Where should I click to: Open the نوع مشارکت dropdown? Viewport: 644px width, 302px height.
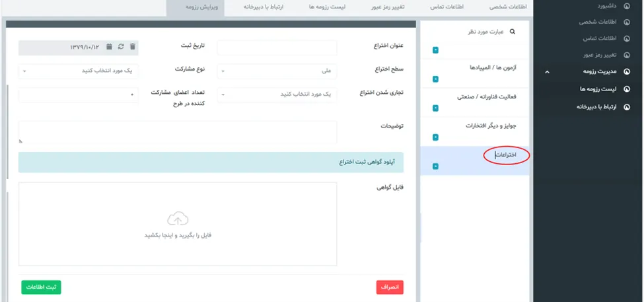click(78, 70)
